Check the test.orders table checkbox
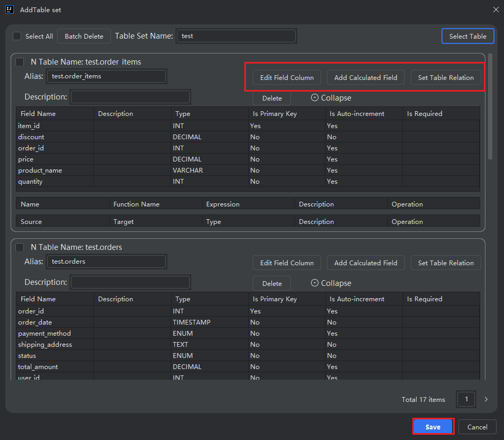Viewport: 504px width, 440px height. pyautogui.click(x=20, y=247)
